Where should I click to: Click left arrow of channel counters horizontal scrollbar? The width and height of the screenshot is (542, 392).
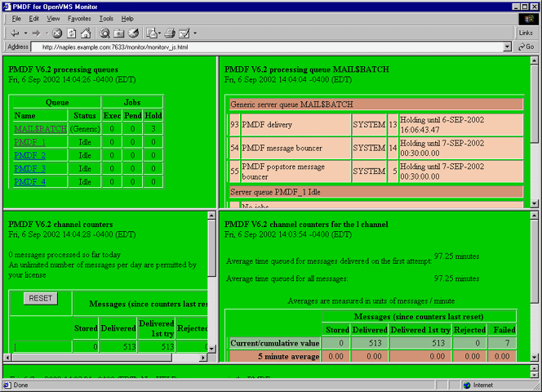[x=7, y=358]
